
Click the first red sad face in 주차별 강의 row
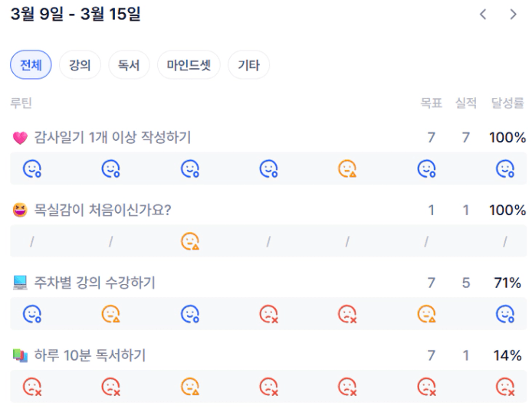click(268, 314)
